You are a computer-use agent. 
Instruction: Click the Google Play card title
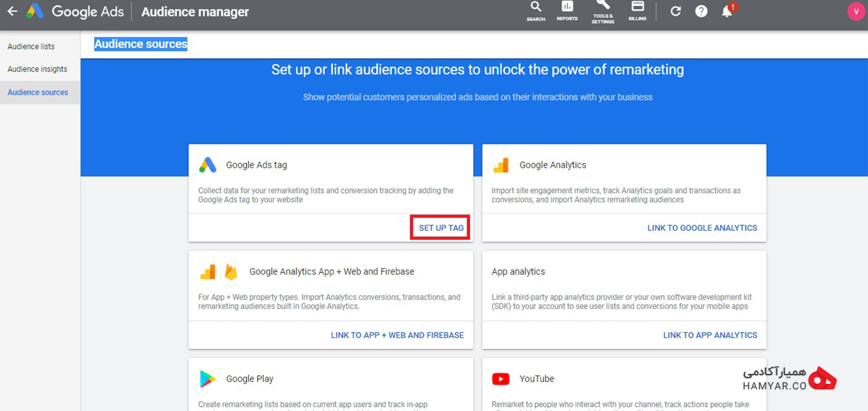click(250, 378)
